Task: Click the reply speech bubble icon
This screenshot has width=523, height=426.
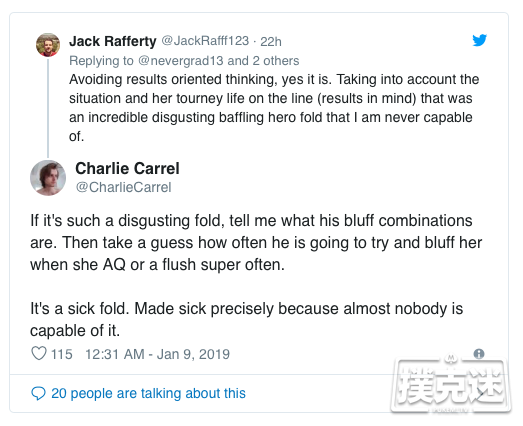Action: coord(38,393)
